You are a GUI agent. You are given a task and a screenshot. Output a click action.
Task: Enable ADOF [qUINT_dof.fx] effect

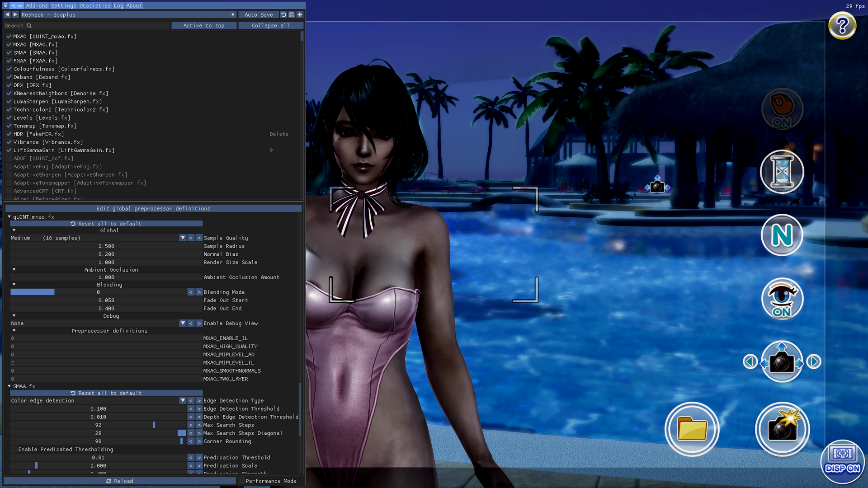(9, 159)
